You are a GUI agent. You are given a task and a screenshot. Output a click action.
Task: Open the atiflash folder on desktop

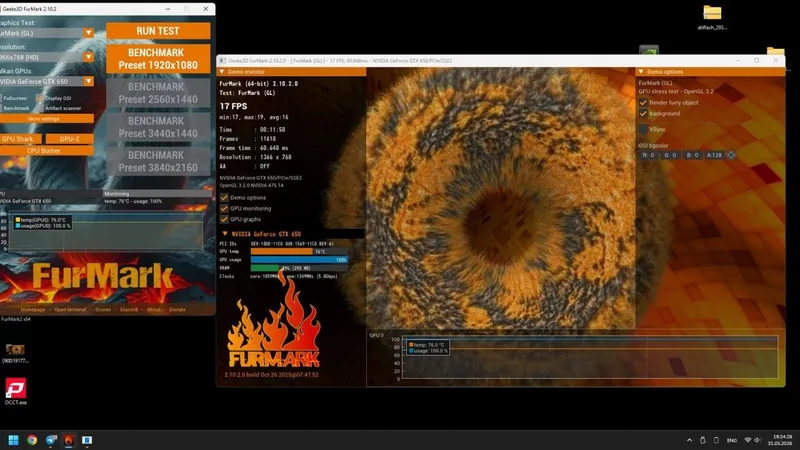tap(712, 17)
